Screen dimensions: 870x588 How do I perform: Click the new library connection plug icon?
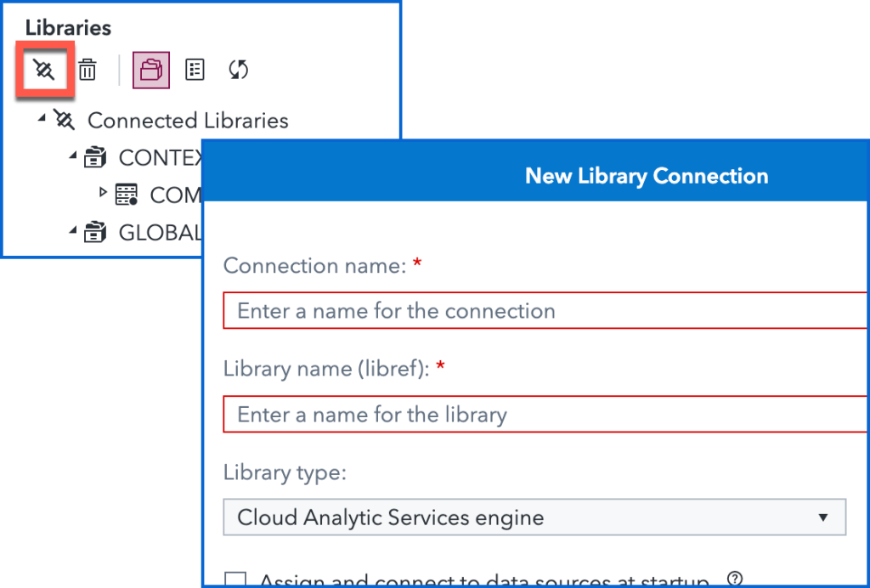pyautogui.click(x=45, y=70)
